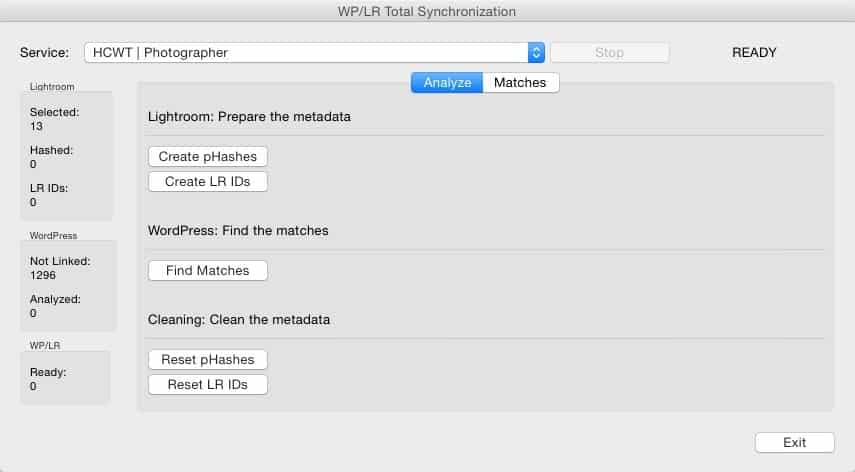Click the Ready: 0 counter under WP/LR
Screen dimensions: 855x472
48,379
